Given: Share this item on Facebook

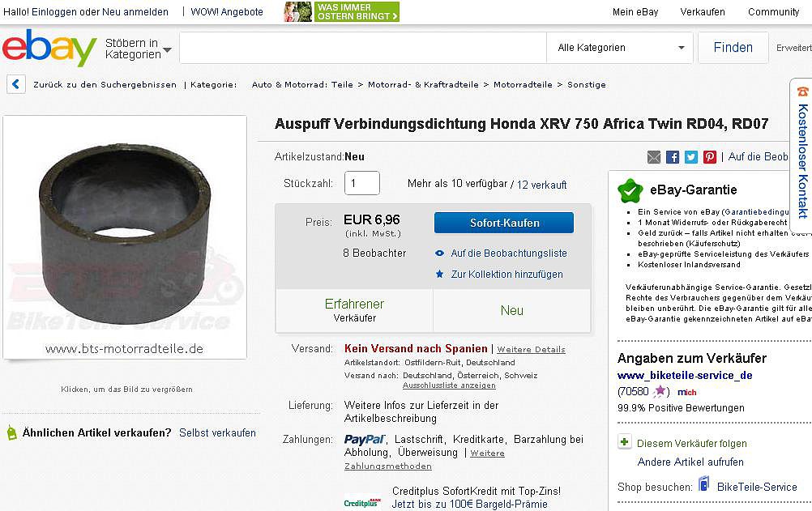Looking at the screenshot, I should [x=672, y=157].
